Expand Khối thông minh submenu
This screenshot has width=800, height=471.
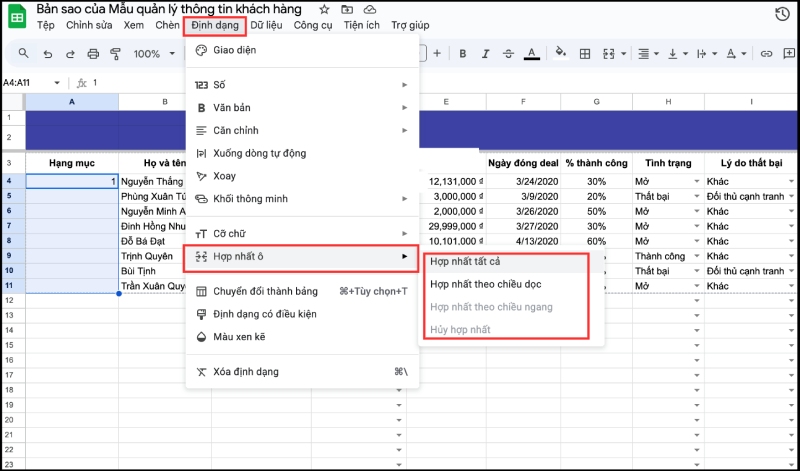(302, 199)
